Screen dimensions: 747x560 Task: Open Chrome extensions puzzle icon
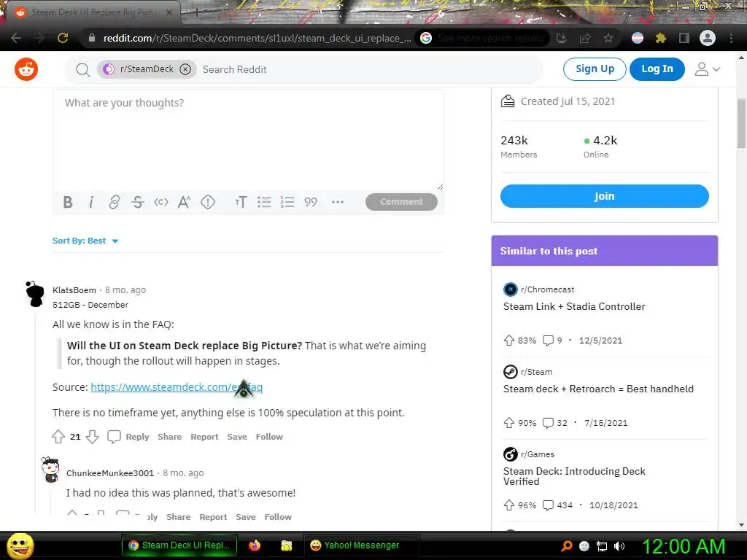[661, 38]
